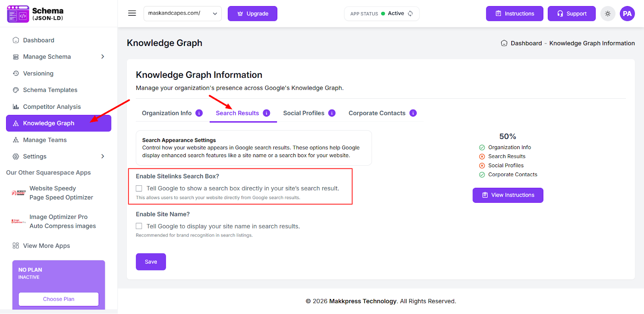Click the hamburger menu icon
Image resolution: width=644 pixels, height=314 pixels.
tap(132, 13)
